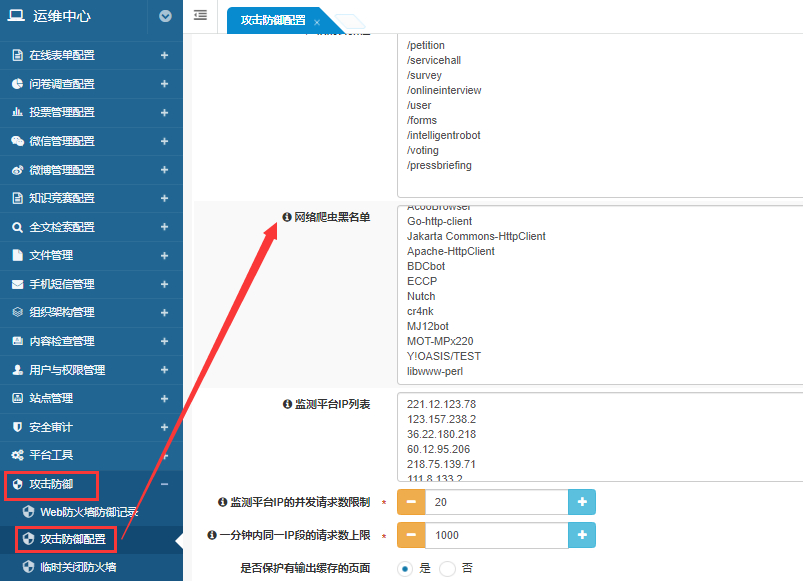
Task: Click info icon beside 监测平台IP列表
Action: tap(287, 404)
